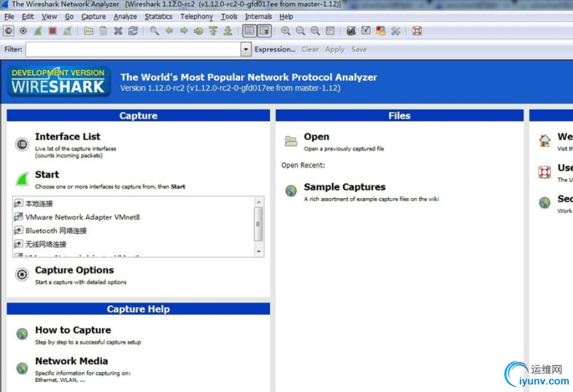573x392 pixels.
Task: Open How to Capture help link
Action: (x=73, y=330)
